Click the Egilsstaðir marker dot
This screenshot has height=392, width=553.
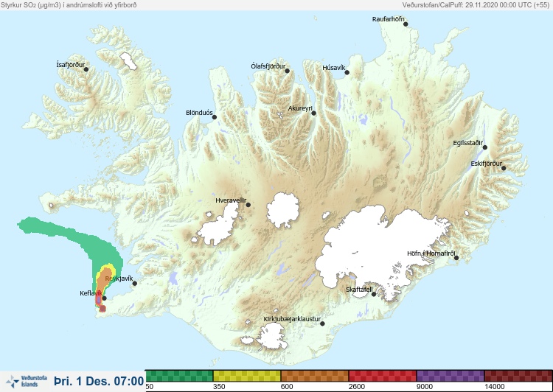click(485, 147)
